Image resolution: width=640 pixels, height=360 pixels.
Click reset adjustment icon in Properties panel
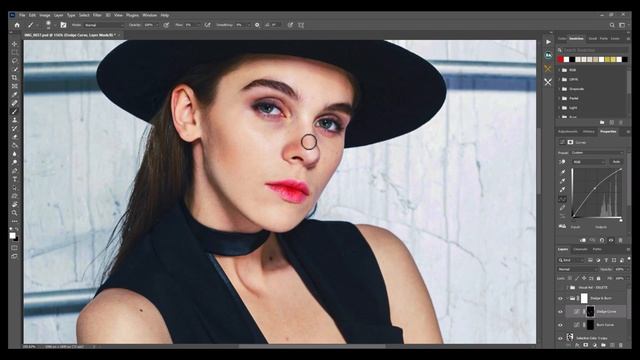(x=602, y=240)
